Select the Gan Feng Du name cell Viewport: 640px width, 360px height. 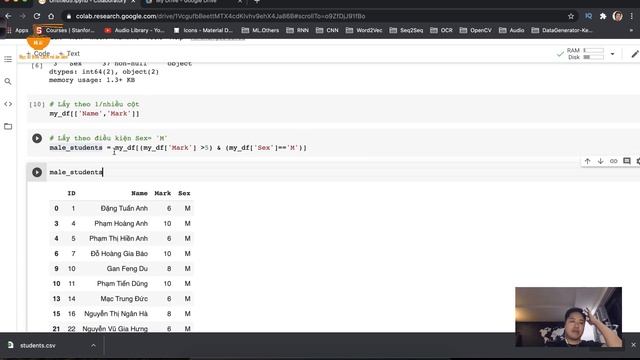[x=127, y=269]
